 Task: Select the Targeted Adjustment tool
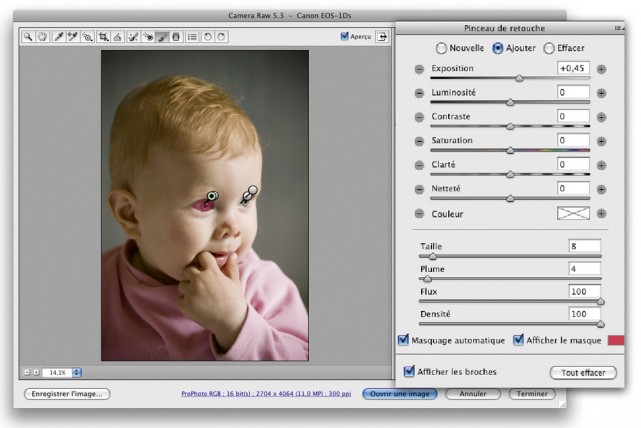point(87,37)
